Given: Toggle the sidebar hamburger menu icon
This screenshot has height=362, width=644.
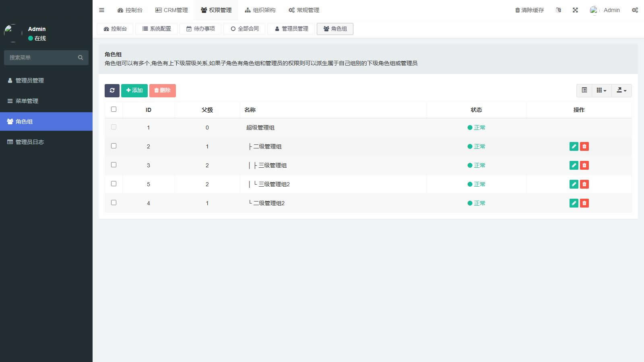Looking at the screenshot, I should (101, 10).
